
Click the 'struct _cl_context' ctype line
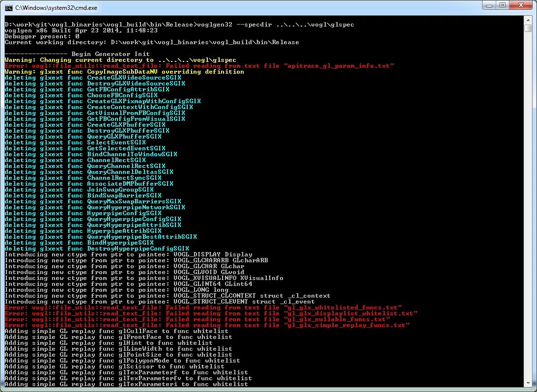(168, 295)
